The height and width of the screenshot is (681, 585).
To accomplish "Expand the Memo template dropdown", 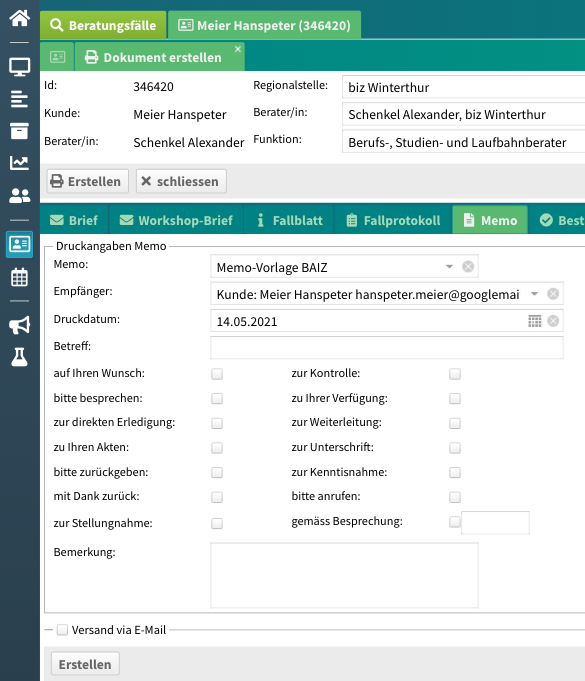I will pos(449,267).
